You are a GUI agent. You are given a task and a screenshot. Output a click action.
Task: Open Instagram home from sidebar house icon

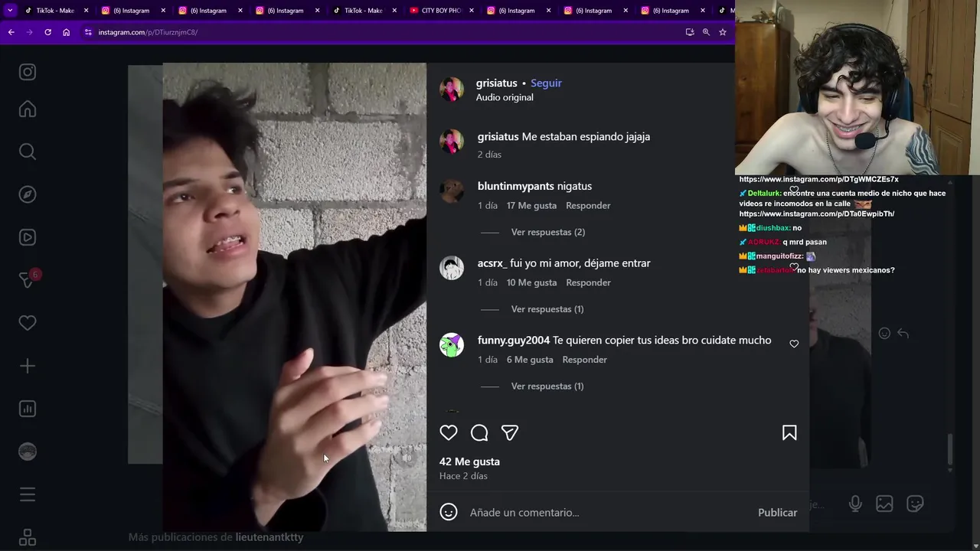pos(28,109)
